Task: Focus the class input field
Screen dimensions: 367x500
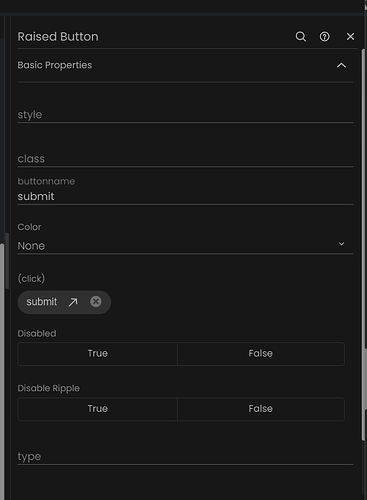Action: [x=185, y=159]
